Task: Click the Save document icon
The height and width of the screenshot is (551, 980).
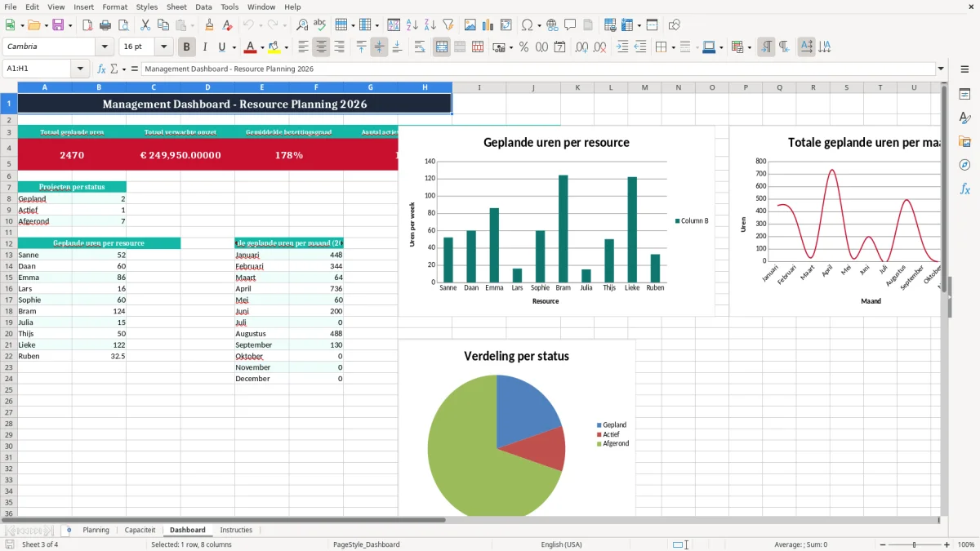Action: [x=57, y=25]
